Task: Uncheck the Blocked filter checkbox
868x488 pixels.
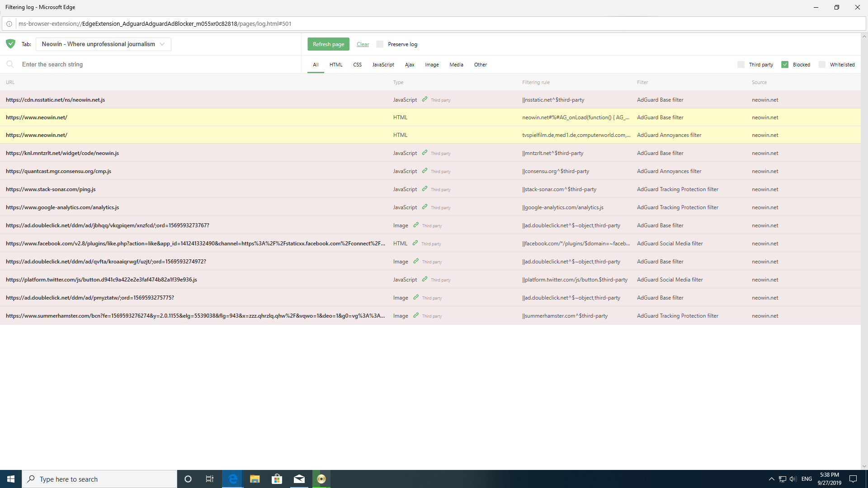Action: point(785,64)
